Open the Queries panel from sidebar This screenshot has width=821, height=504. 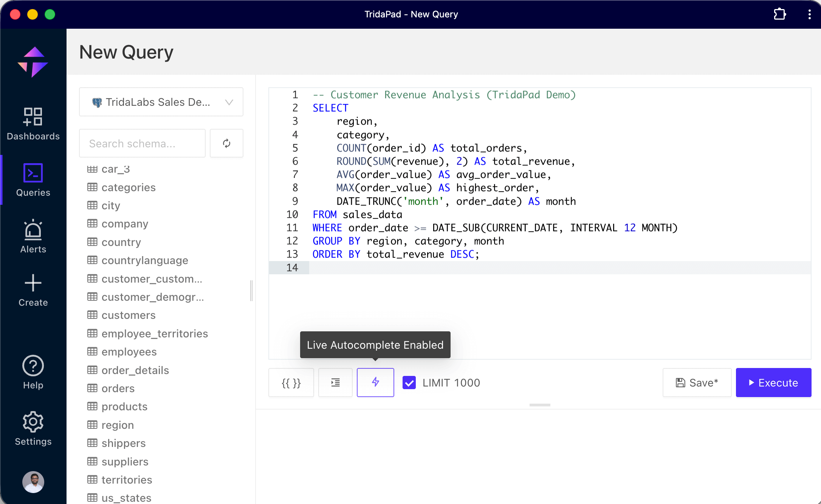click(x=33, y=179)
